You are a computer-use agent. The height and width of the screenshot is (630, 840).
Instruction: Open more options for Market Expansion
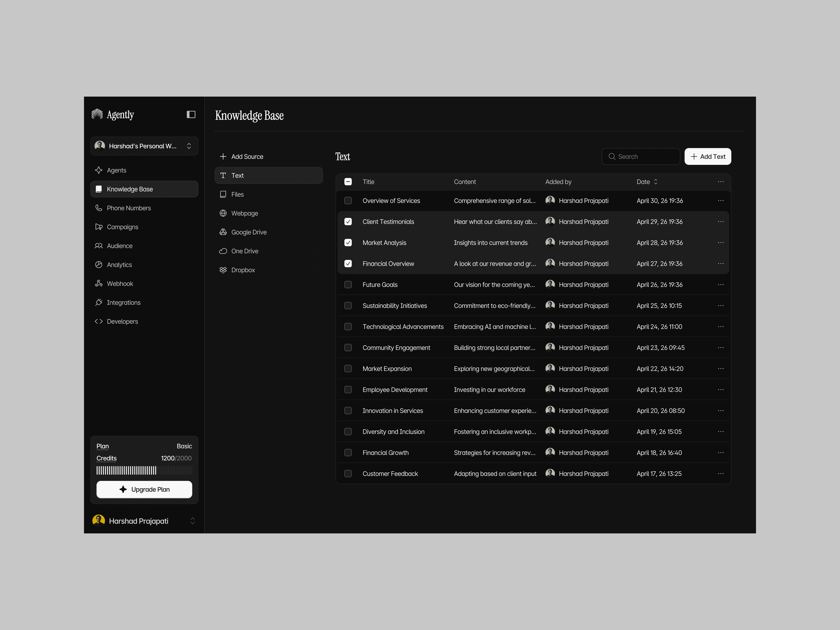(721, 369)
